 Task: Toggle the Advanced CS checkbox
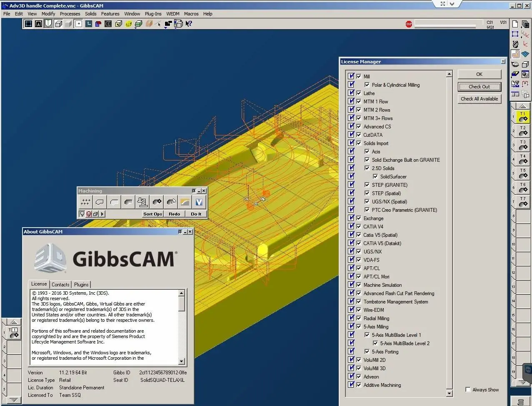359,126
